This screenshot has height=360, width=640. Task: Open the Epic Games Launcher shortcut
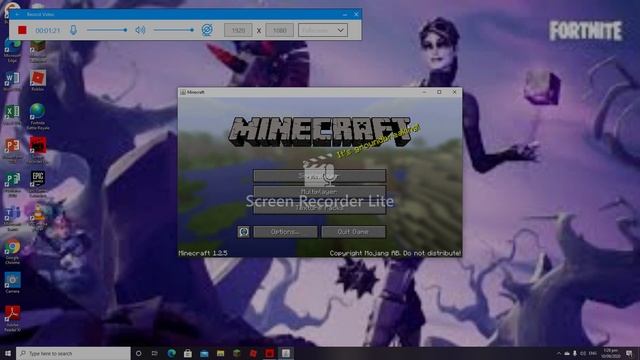(x=38, y=184)
